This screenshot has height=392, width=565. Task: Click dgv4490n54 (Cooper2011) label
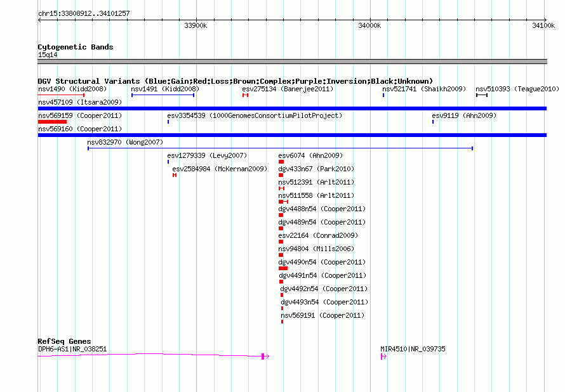(322, 262)
